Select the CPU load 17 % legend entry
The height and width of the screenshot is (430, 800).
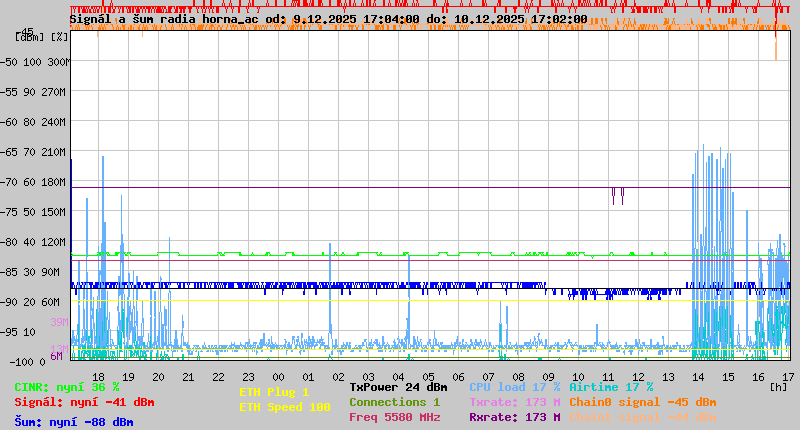pos(514,387)
